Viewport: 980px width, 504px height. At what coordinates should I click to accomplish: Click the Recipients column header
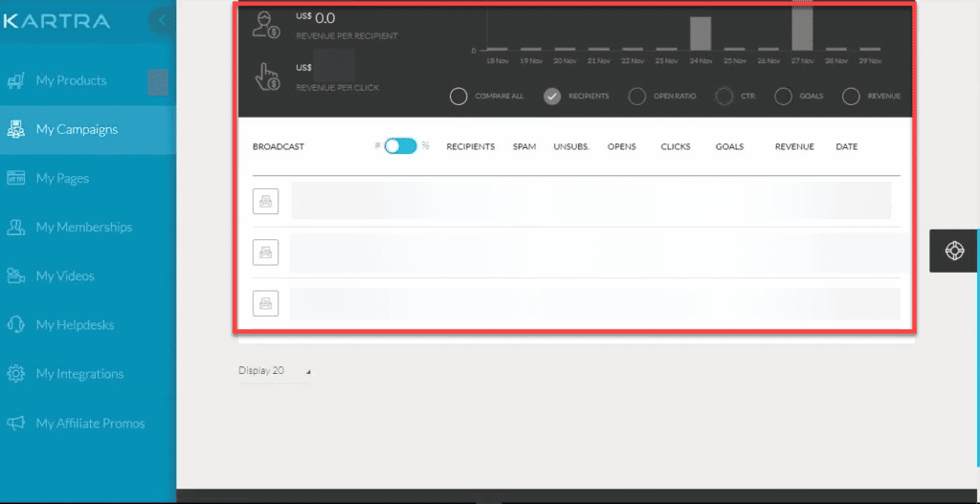click(471, 146)
